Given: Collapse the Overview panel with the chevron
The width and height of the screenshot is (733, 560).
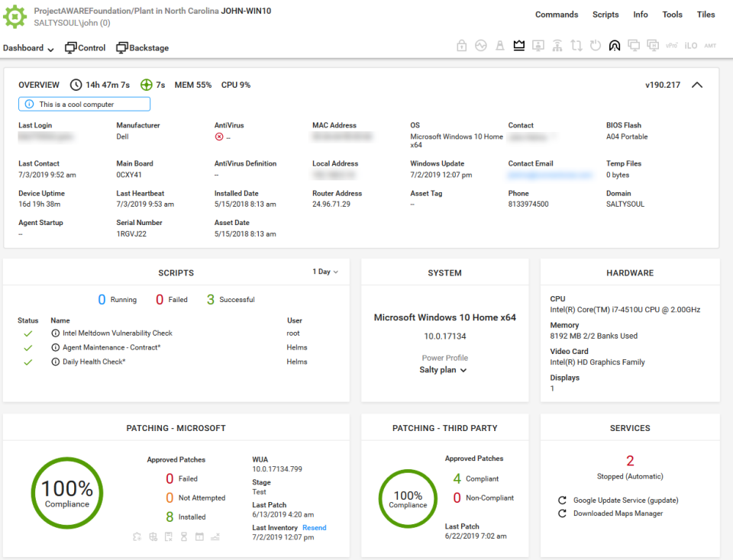Looking at the screenshot, I should coord(696,85).
